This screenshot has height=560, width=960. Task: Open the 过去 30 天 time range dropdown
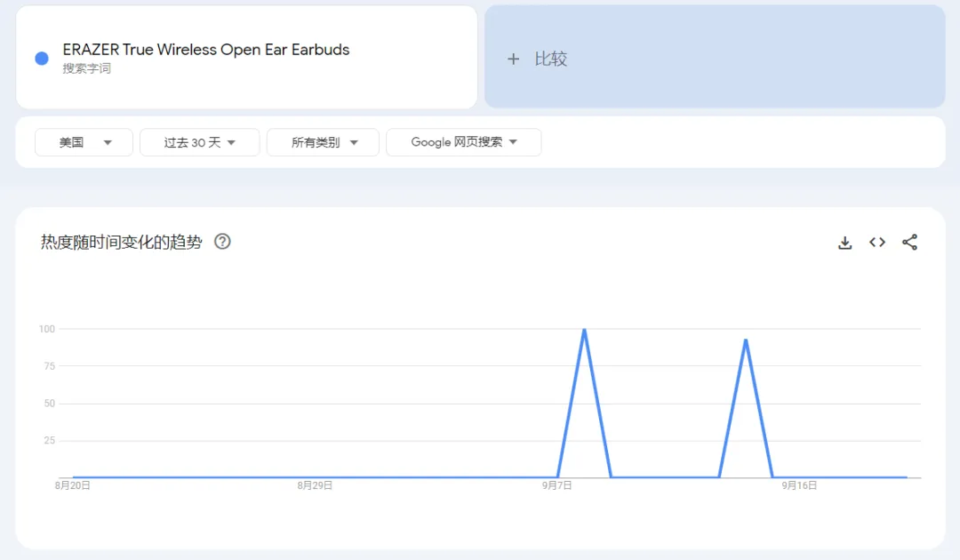200,142
